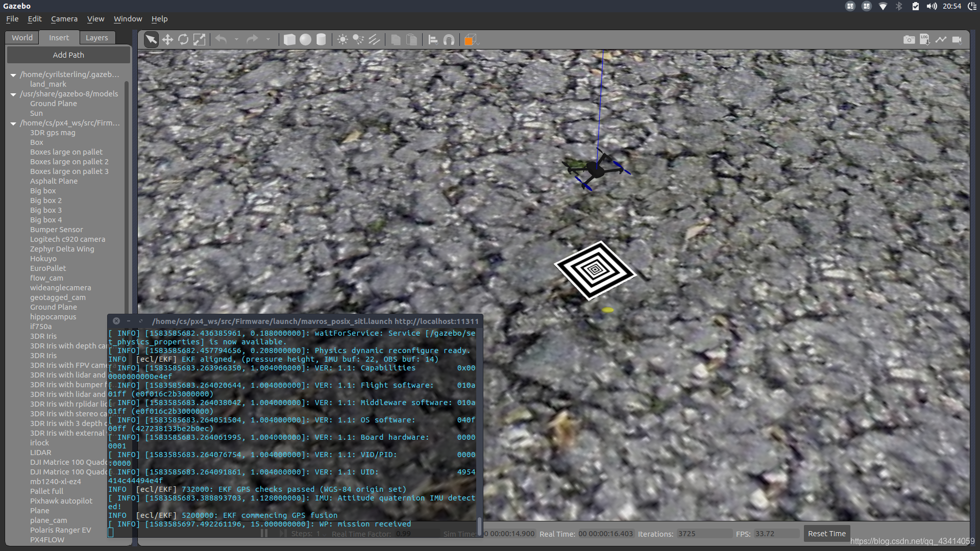The image size is (980, 551).
Task: Switch to the Layers tab
Action: pos(97,38)
